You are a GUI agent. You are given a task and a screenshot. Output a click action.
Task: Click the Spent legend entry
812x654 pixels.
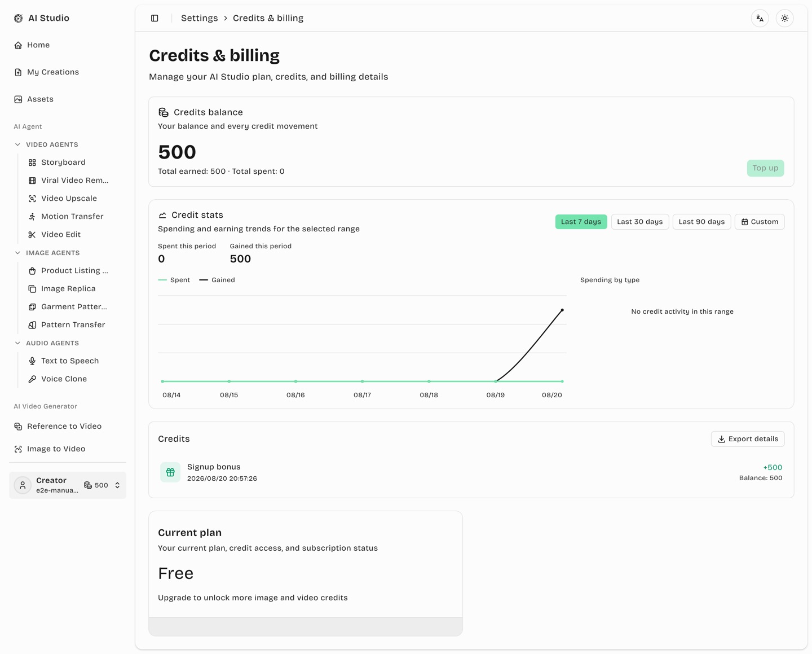(x=174, y=280)
